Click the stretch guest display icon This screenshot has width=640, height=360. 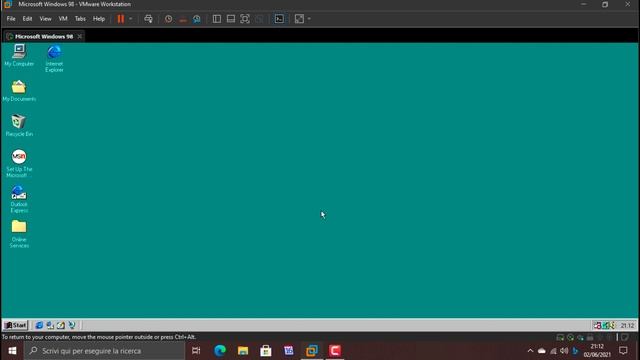(x=299, y=19)
